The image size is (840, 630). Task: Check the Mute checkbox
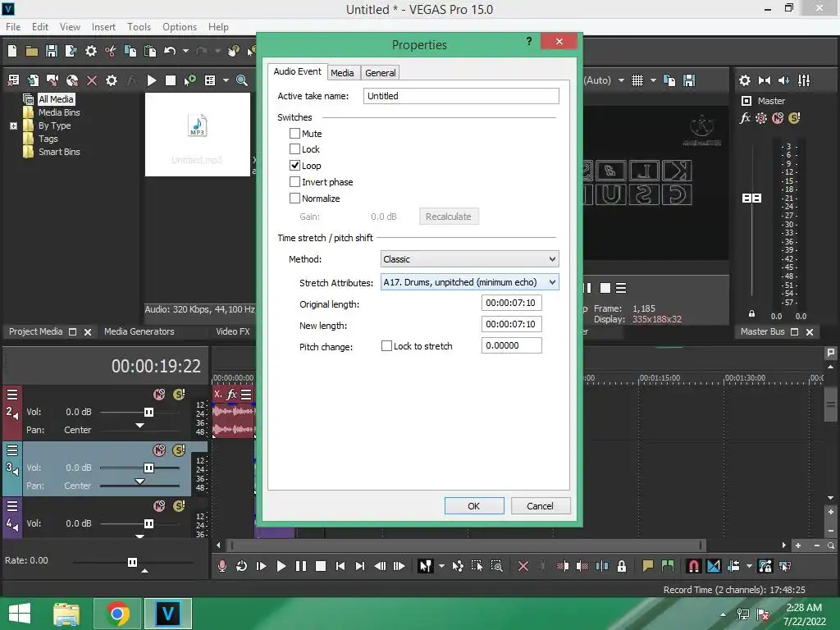tap(294, 133)
